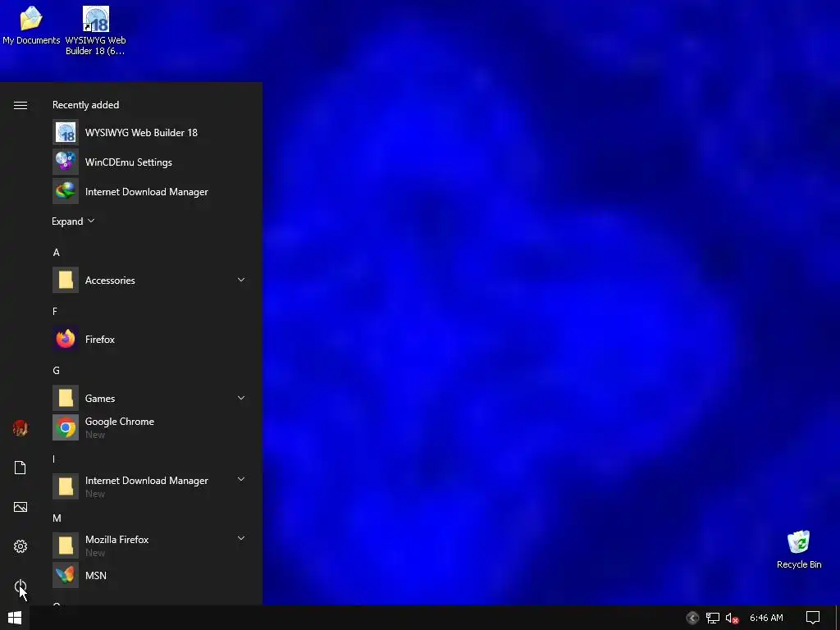Open the Mozilla Firefox folder icon

[66, 546]
